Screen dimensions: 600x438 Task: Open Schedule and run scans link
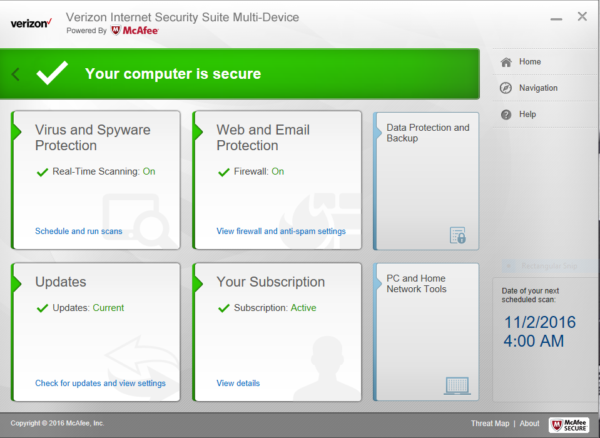tap(78, 231)
